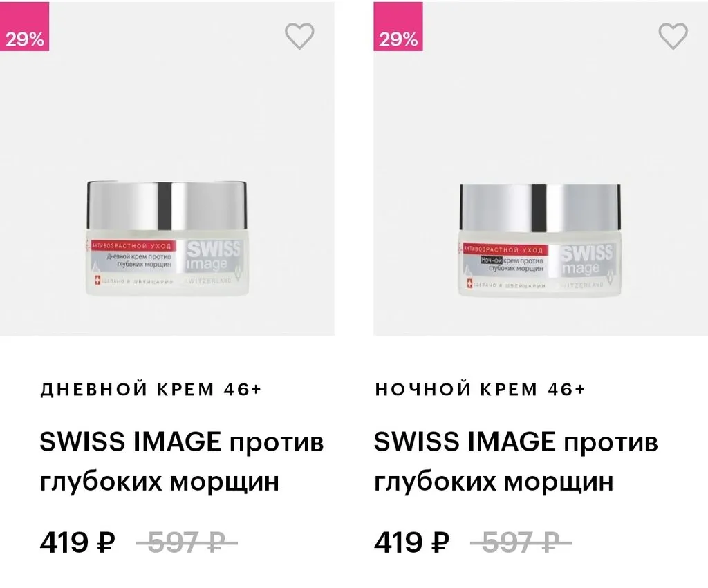Click the 29% discount badge on night cream
The width and height of the screenshot is (708, 588).
[398, 27]
